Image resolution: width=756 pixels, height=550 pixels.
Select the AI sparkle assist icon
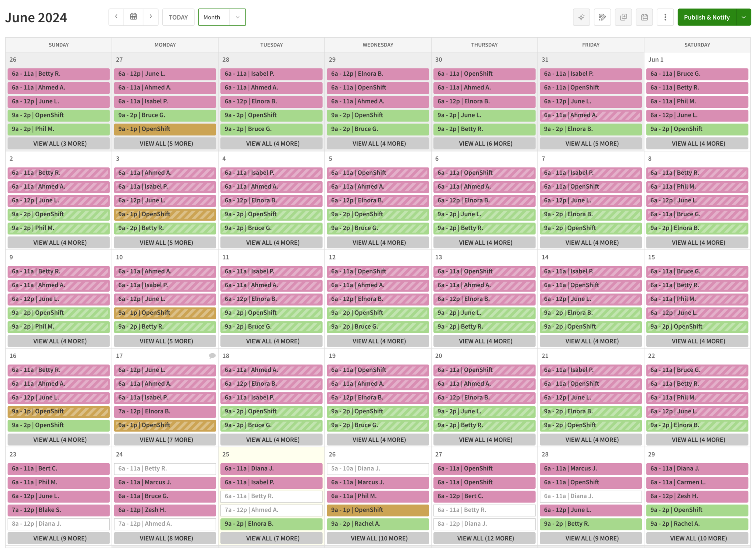click(581, 17)
